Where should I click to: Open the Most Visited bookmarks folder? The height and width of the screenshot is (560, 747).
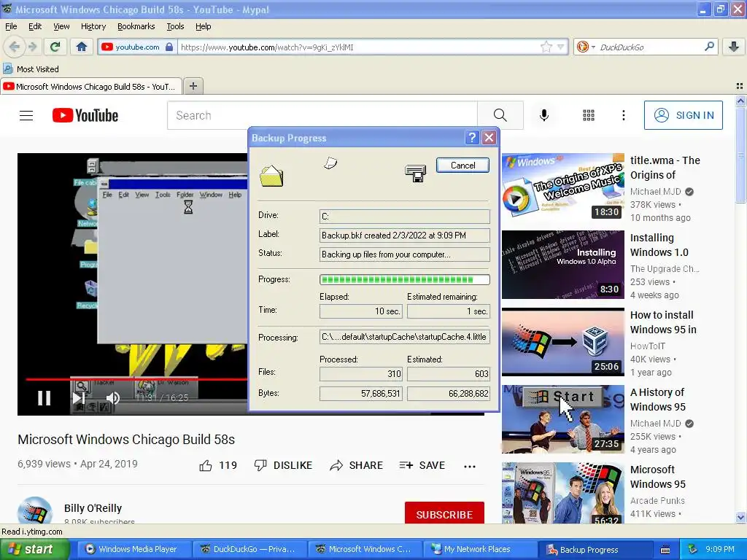pos(31,69)
